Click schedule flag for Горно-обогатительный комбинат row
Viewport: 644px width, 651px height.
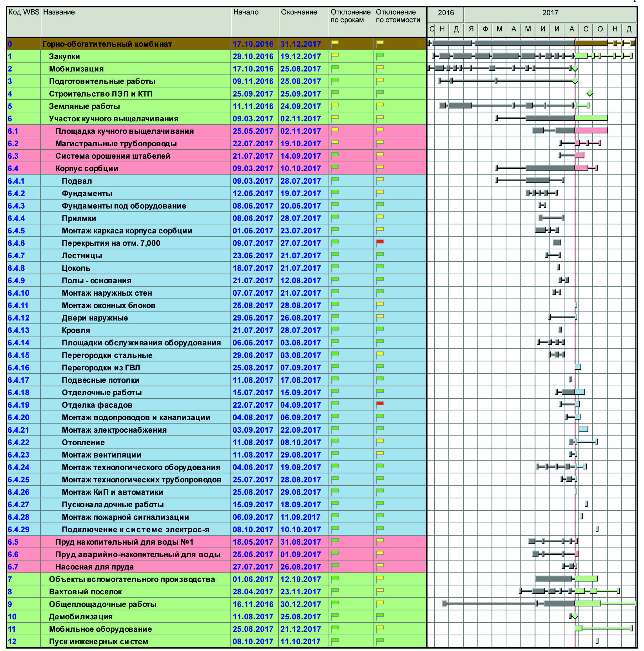pos(334,43)
